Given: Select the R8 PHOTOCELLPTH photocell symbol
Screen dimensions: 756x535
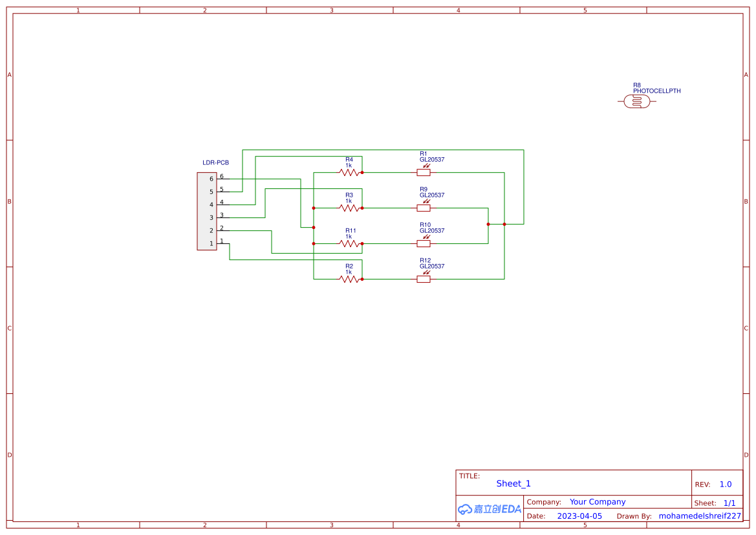Looking at the screenshot, I should tap(637, 100).
